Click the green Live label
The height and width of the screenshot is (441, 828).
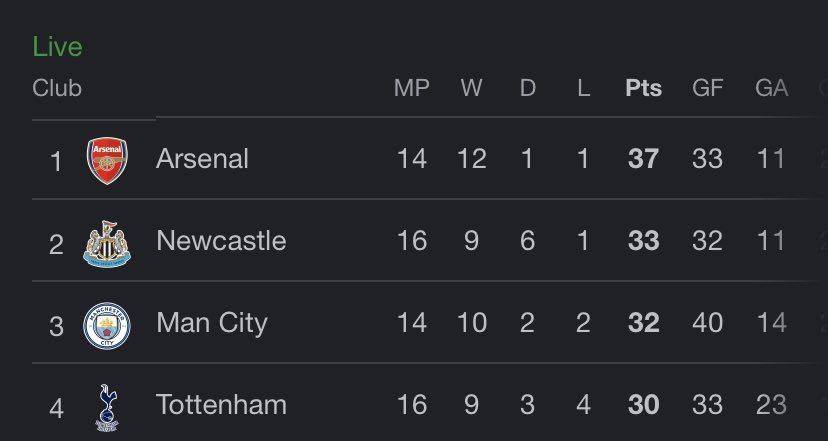pos(58,46)
